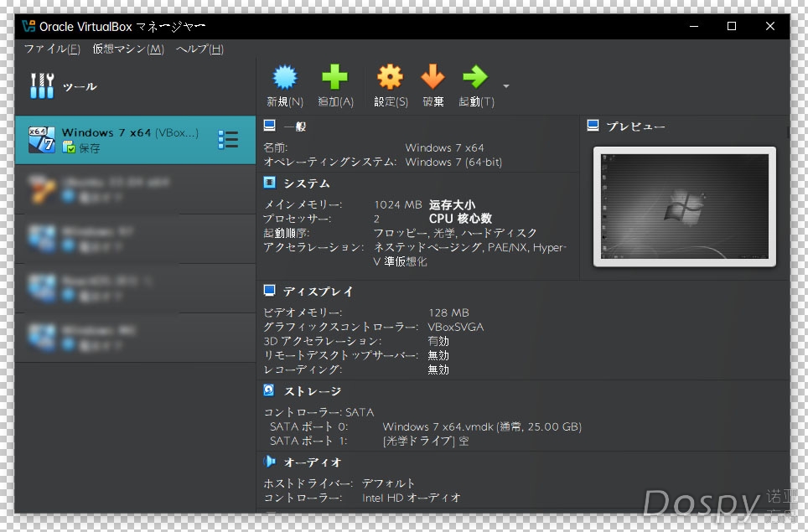808x532 pixels.
Task: Click the 1024 MB memory value
Action: pyautogui.click(x=398, y=204)
